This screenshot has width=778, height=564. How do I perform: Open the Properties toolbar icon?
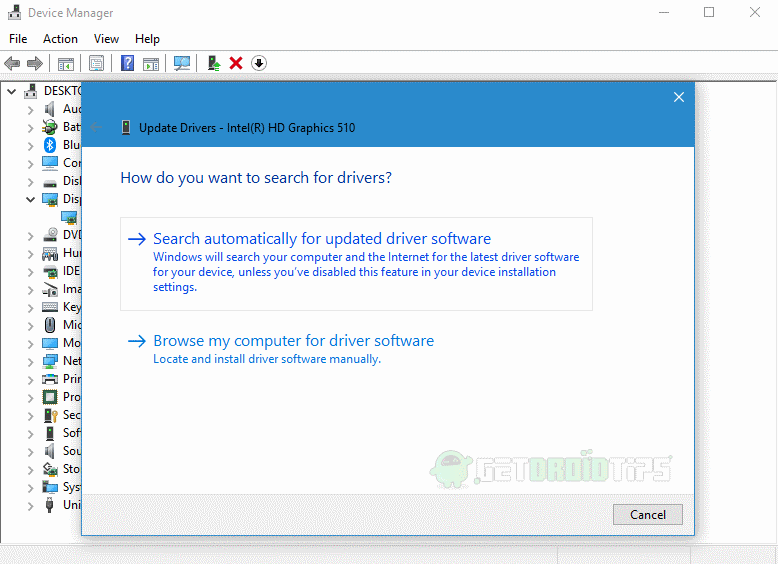tap(96, 63)
